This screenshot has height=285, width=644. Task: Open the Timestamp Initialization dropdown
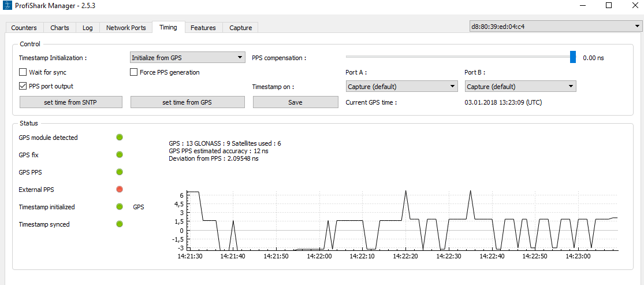pos(187,58)
